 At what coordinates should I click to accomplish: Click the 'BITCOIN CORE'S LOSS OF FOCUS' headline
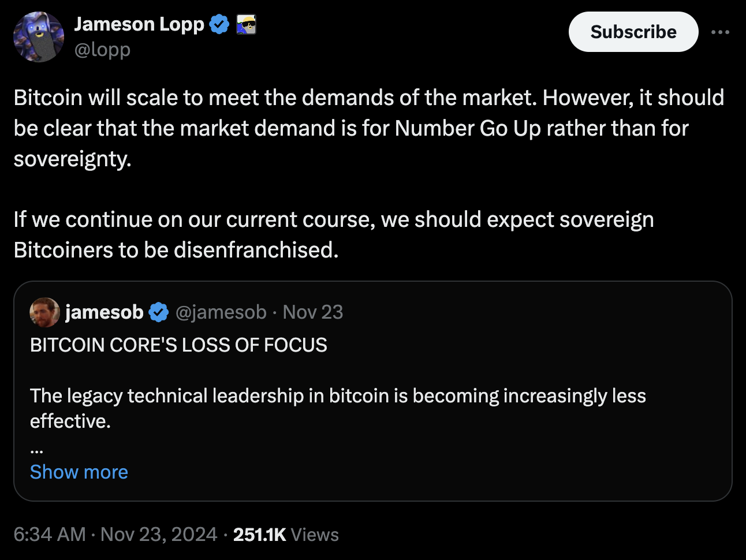[x=178, y=345]
